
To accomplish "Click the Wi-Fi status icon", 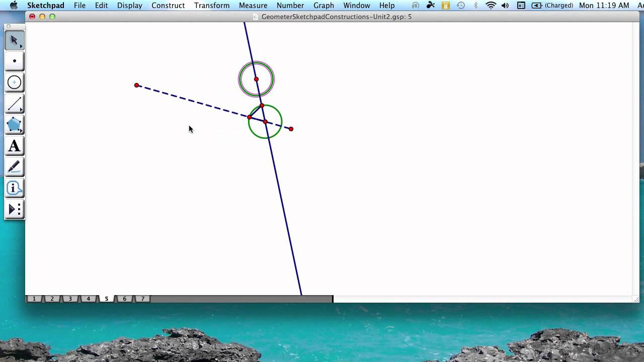I will tap(491, 6).
